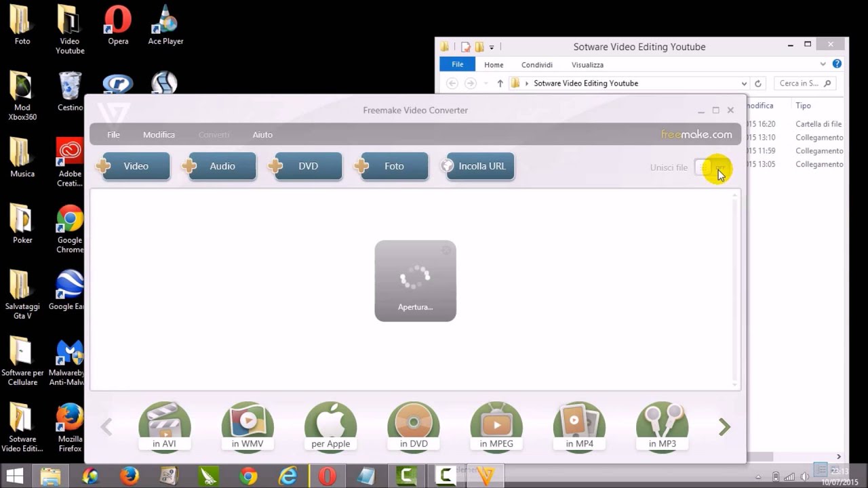Open the File menu in Freemake
This screenshot has width=868, height=488.
coord(113,135)
